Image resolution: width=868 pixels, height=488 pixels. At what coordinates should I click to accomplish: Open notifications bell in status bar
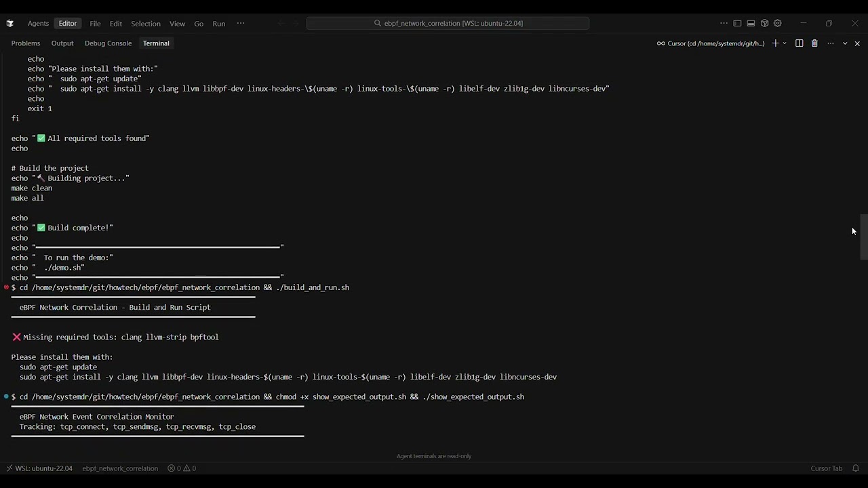pos(856,468)
